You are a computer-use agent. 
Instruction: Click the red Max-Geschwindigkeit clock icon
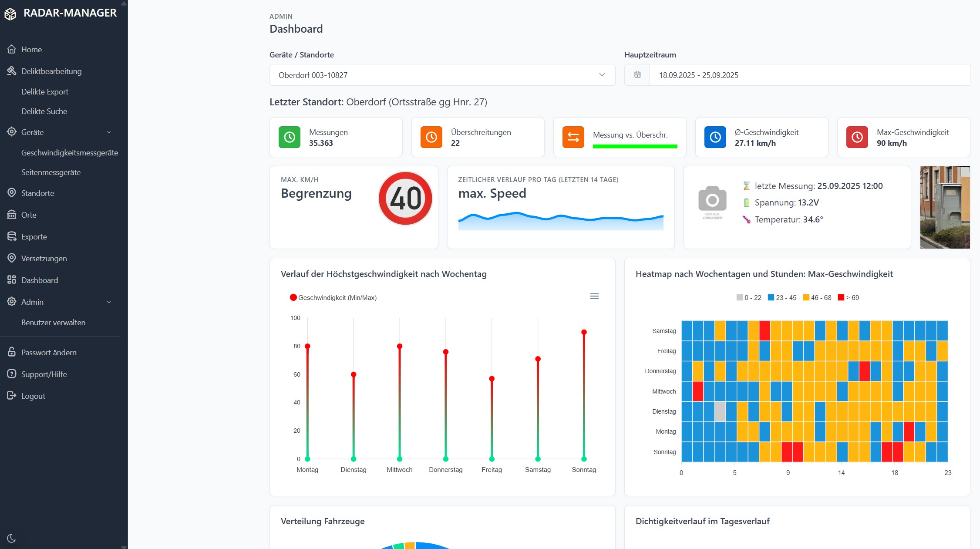[x=857, y=137]
